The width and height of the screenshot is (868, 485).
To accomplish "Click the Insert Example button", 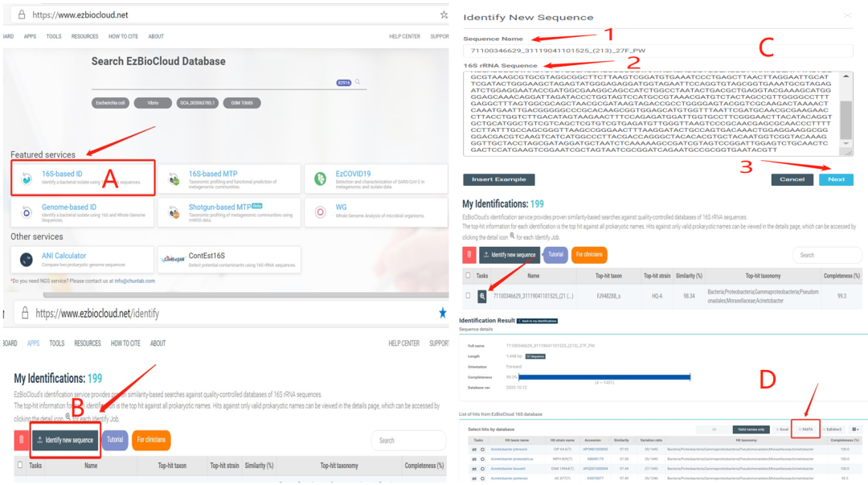I will (x=499, y=179).
